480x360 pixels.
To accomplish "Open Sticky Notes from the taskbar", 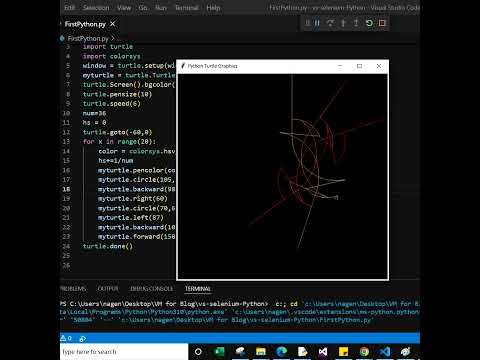I will [344, 352].
